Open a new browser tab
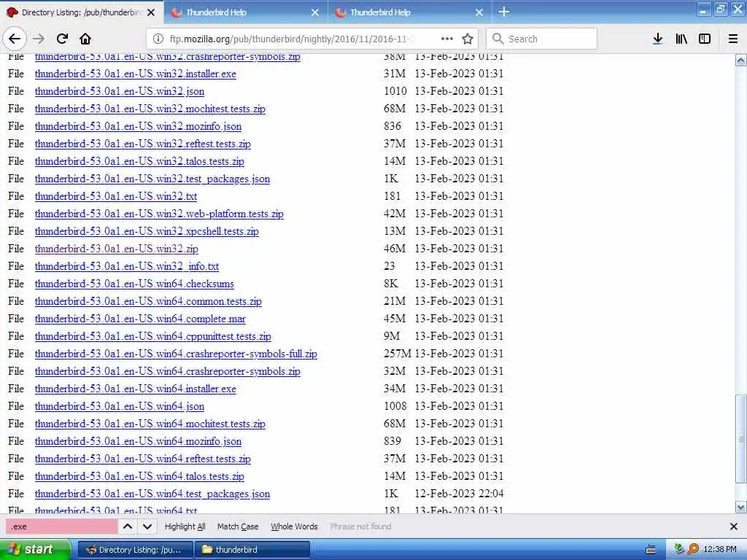747x560 pixels. (x=504, y=12)
